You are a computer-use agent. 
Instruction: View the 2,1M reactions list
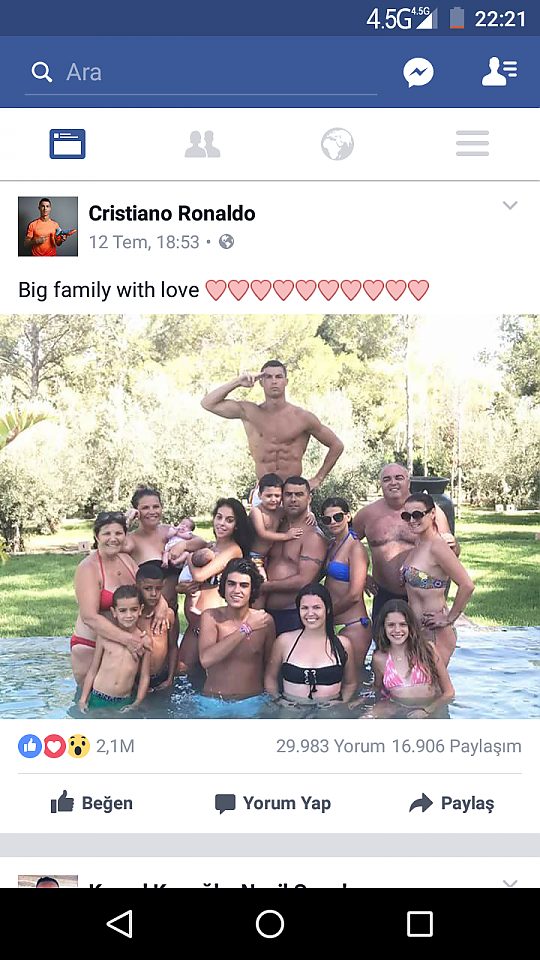[76, 746]
